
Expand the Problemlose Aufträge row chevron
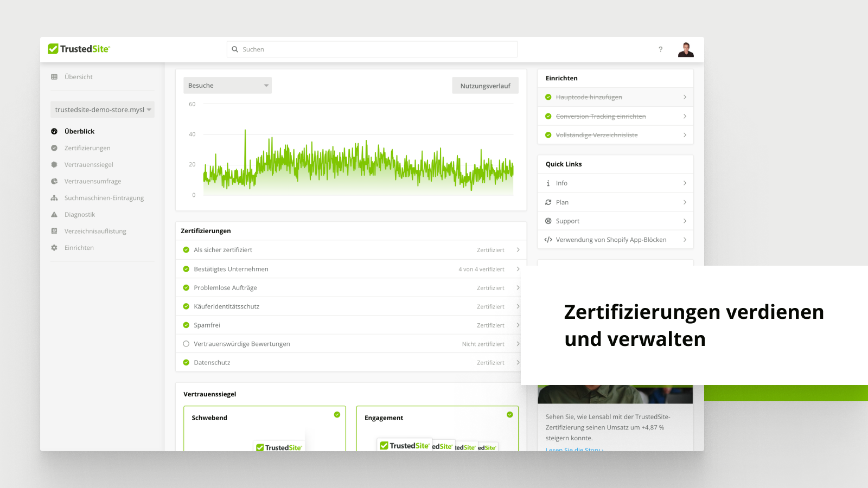click(518, 288)
